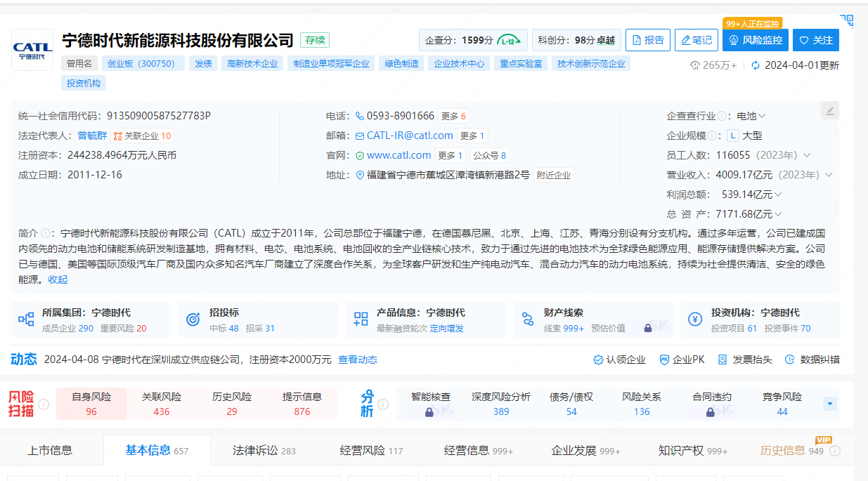Image resolution: width=868 pixels, height=481 pixels.
Task: Open 关联企业 10 link
Action: pyautogui.click(x=142, y=136)
